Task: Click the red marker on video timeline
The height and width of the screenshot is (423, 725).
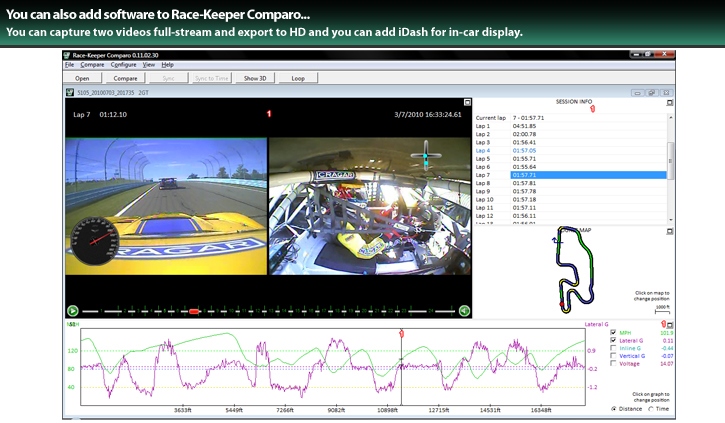Action: (x=195, y=311)
